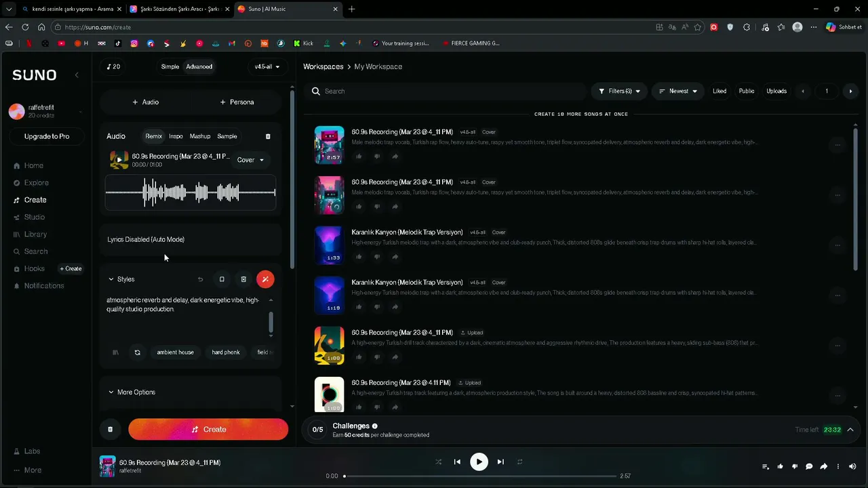Click the orange Create button
The image size is (868, 488).
(208, 429)
